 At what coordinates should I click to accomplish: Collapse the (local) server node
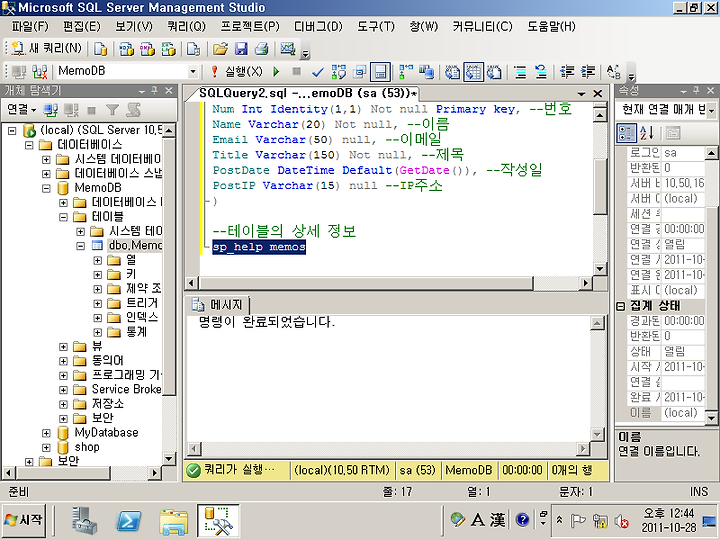(x=12, y=131)
